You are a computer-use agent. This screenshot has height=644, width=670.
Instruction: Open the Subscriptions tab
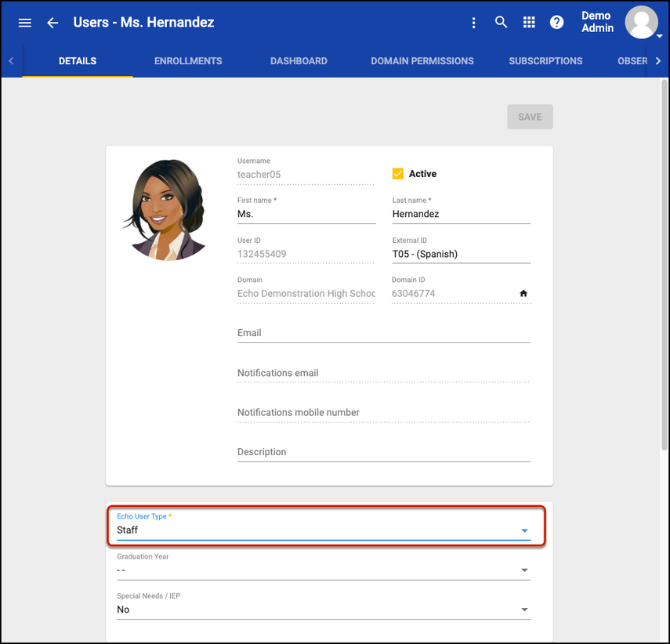545,61
